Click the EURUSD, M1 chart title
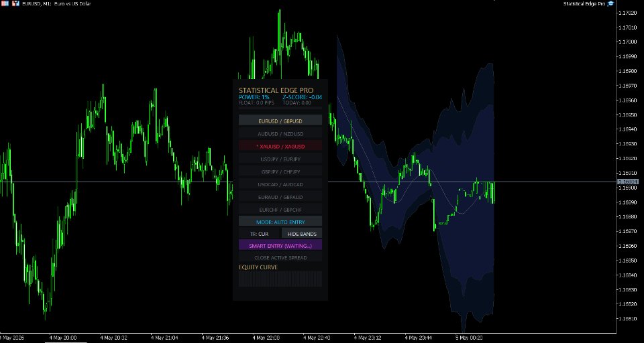Screen dimensions: 644x343 [56, 4]
